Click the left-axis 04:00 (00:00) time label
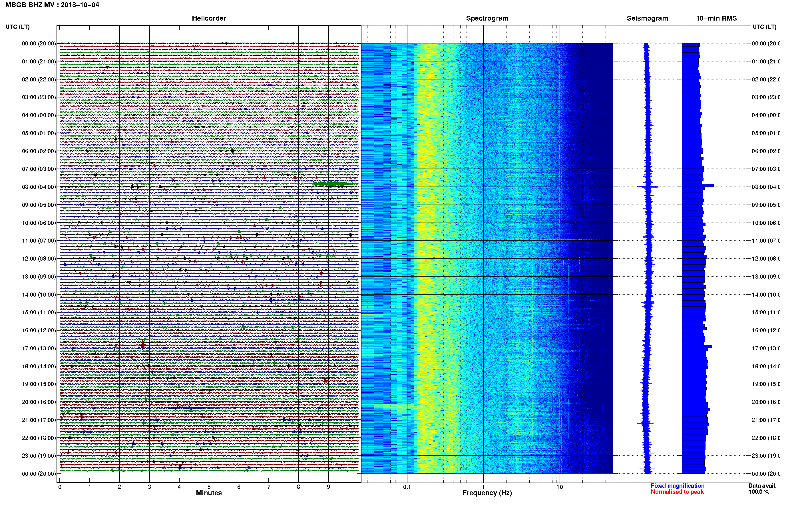The image size is (812, 508). pyautogui.click(x=39, y=115)
